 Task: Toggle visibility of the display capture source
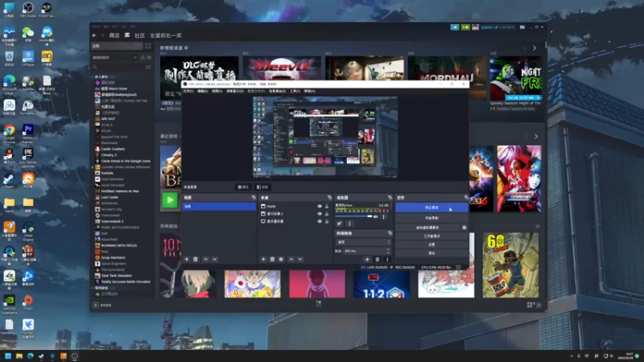(320, 221)
